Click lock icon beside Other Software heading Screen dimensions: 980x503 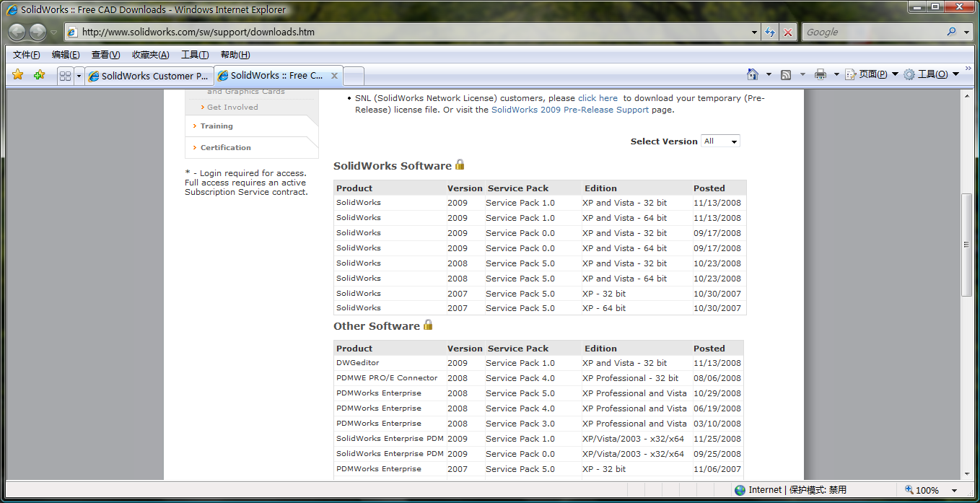click(x=428, y=325)
